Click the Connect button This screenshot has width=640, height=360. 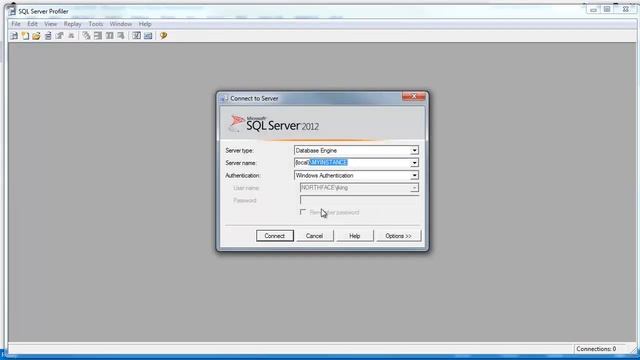275,236
